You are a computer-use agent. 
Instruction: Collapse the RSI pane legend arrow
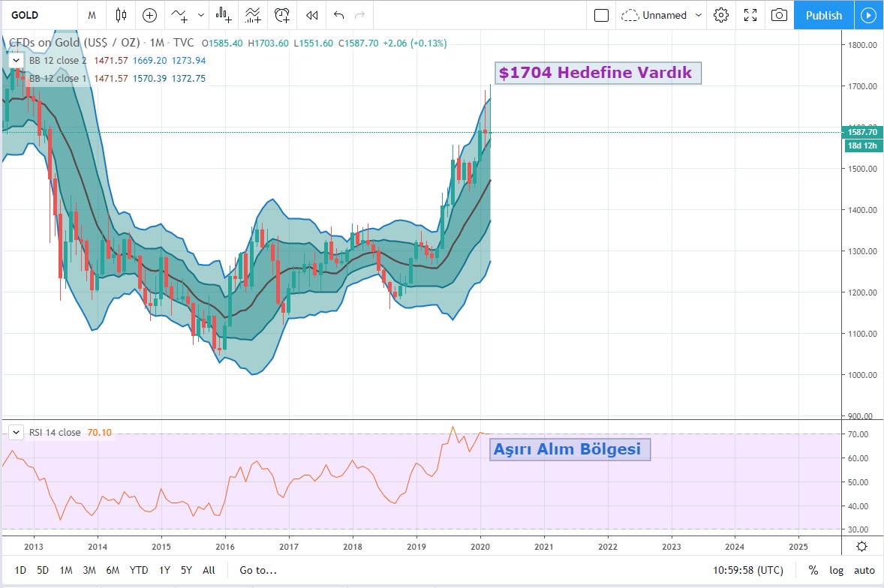[16, 433]
